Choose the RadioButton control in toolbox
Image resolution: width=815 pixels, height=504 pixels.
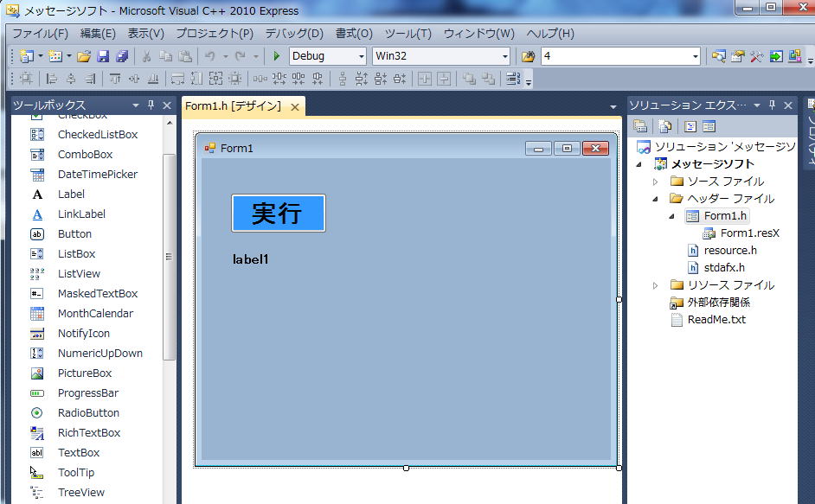(87, 413)
